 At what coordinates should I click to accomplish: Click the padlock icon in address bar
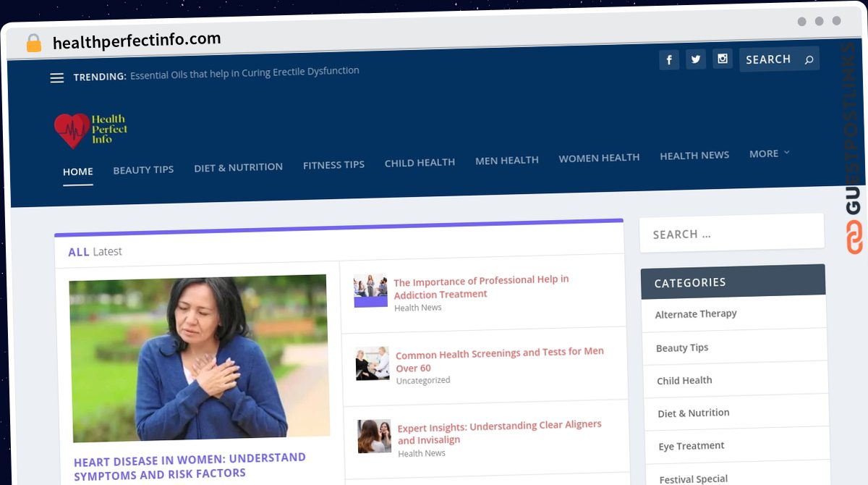click(x=34, y=43)
